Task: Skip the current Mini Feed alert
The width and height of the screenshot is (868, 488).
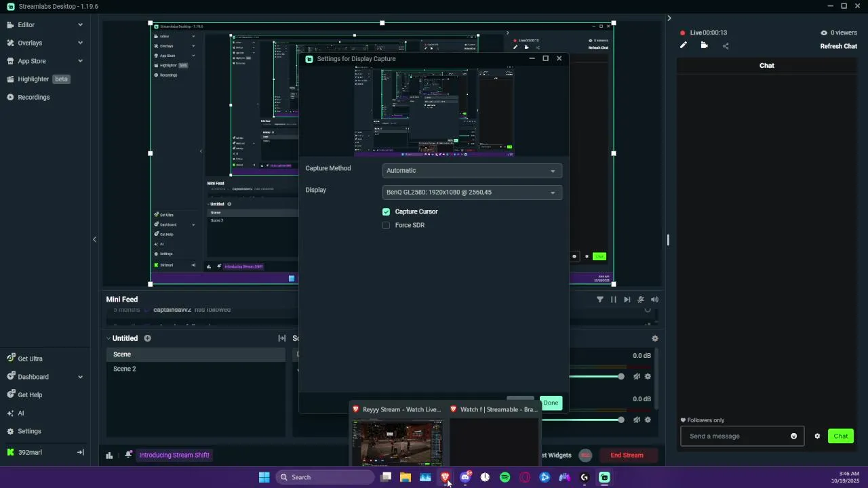Action: [x=627, y=300]
